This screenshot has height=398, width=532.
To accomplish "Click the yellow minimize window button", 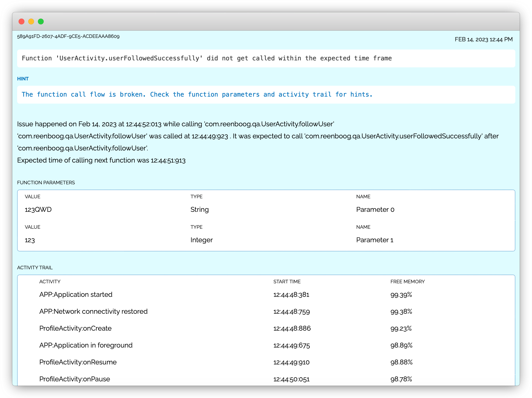I will [31, 21].
